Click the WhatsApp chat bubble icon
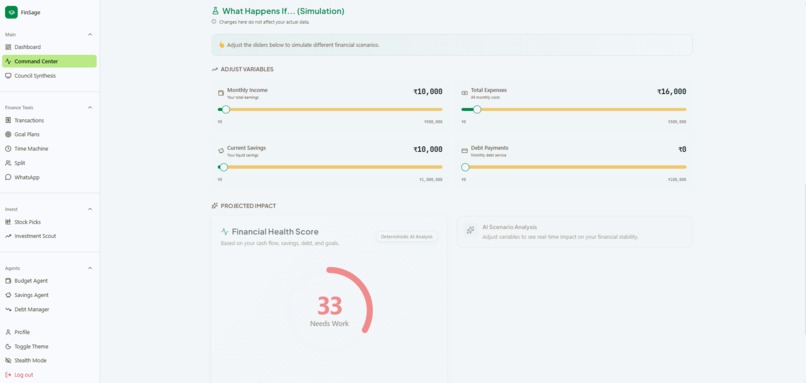806x383 pixels. 8,177
